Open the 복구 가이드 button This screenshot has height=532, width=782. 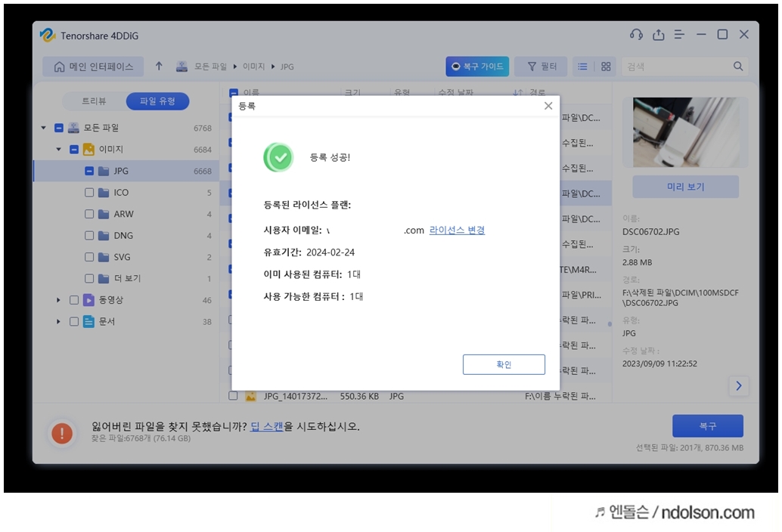tap(477, 66)
